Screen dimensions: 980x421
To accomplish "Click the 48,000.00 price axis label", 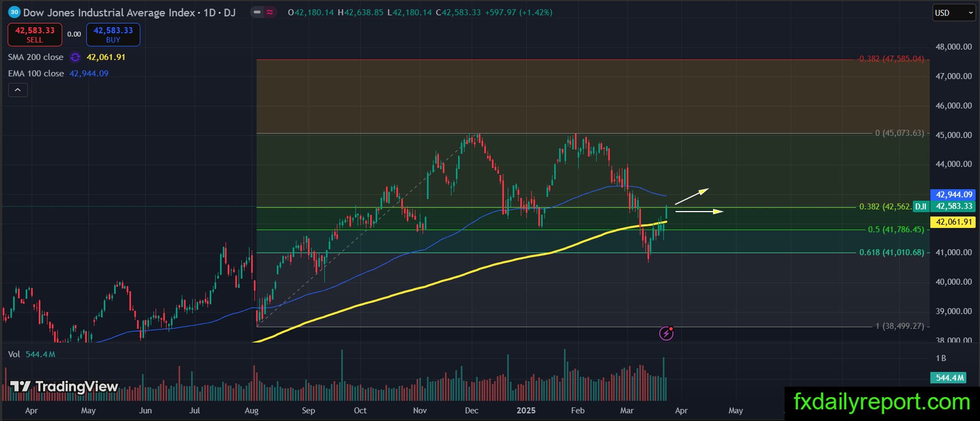I will (x=953, y=47).
